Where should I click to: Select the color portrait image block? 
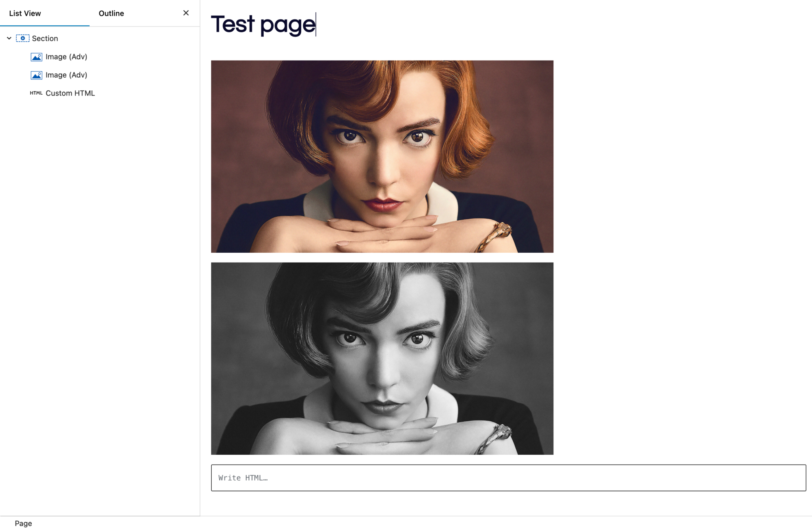coord(382,156)
